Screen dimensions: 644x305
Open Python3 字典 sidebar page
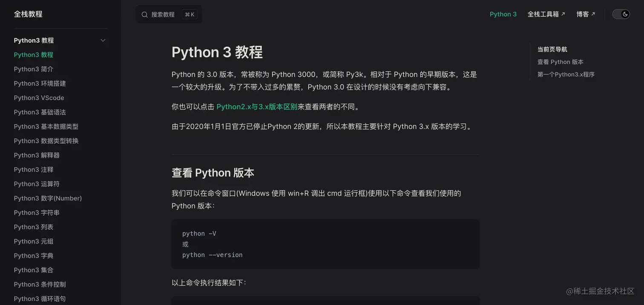point(33,256)
